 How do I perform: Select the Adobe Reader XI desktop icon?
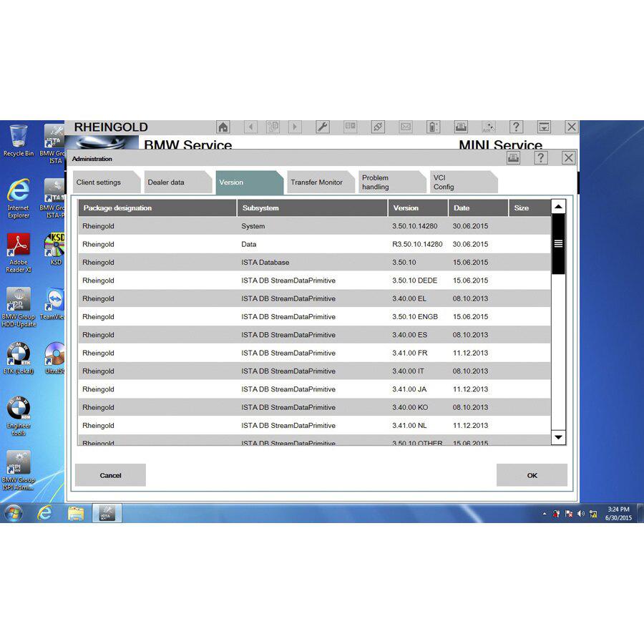[19, 253]
